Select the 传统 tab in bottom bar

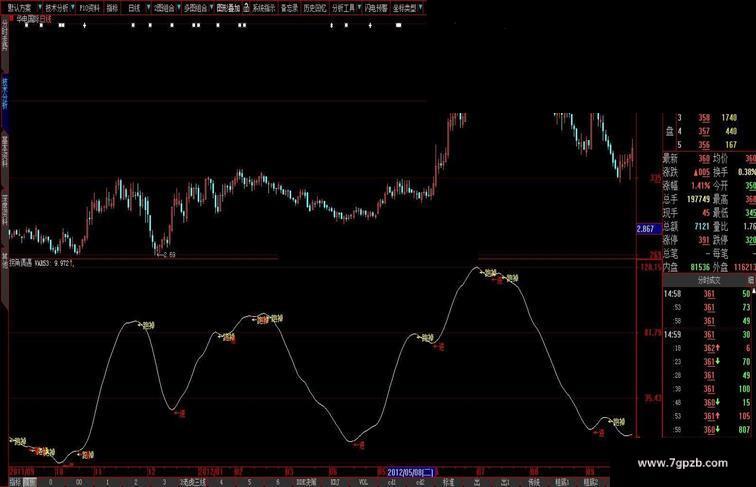point(534,482)
